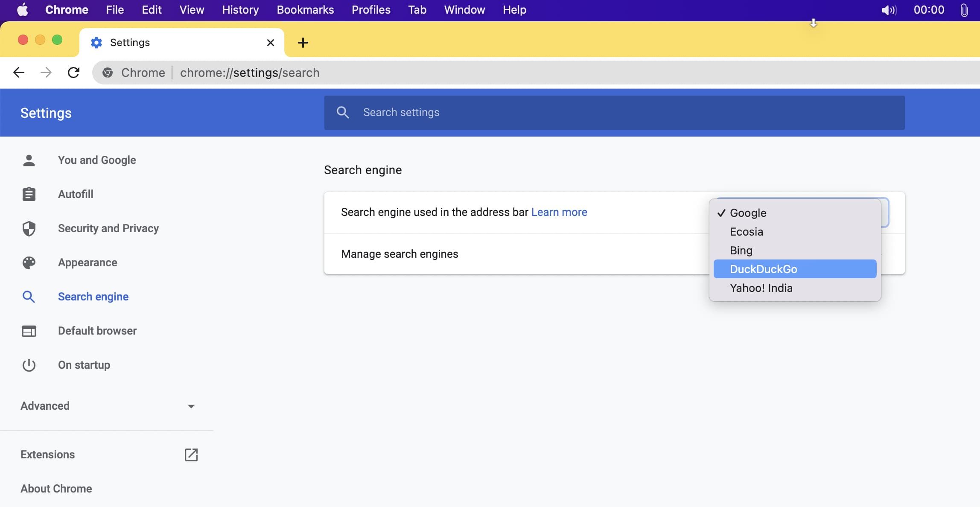This screenshot has width=980, height=507.
Task: Click the forward navigation arrow
Action: coord(46,73)
